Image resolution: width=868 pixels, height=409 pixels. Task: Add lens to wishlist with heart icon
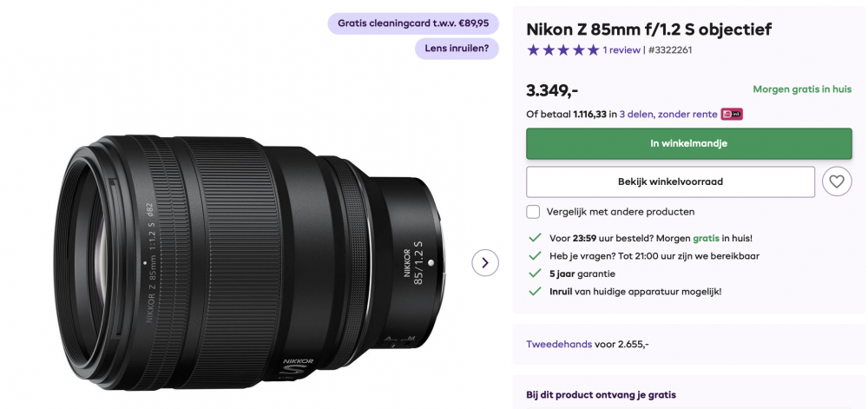(x=837, y=181)
